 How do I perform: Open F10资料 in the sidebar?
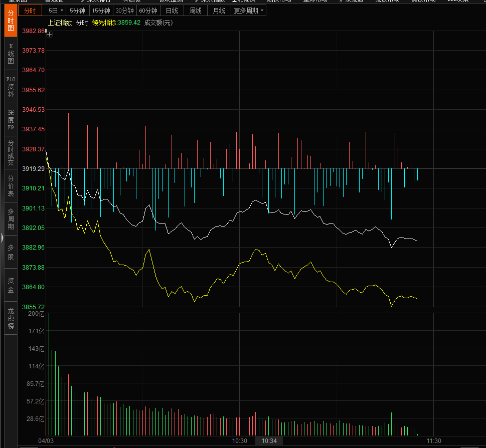pyautogui.click(x=11, y=87)
